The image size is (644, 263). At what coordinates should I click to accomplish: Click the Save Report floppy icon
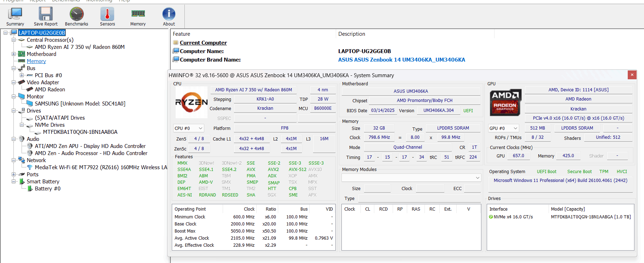[x=46, y=14]
